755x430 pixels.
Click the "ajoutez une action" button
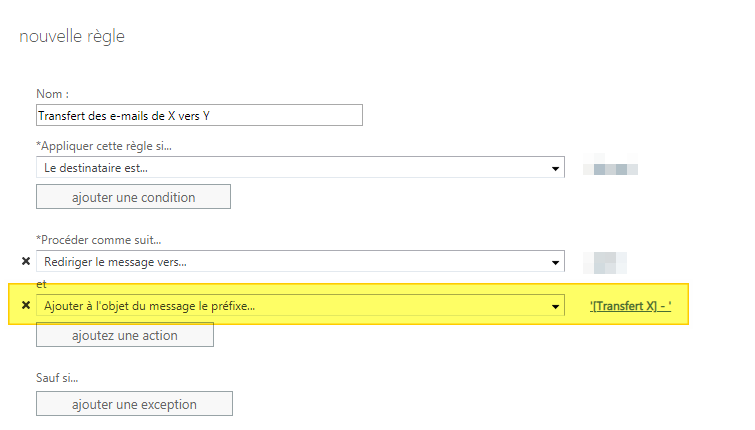point(125,335)
